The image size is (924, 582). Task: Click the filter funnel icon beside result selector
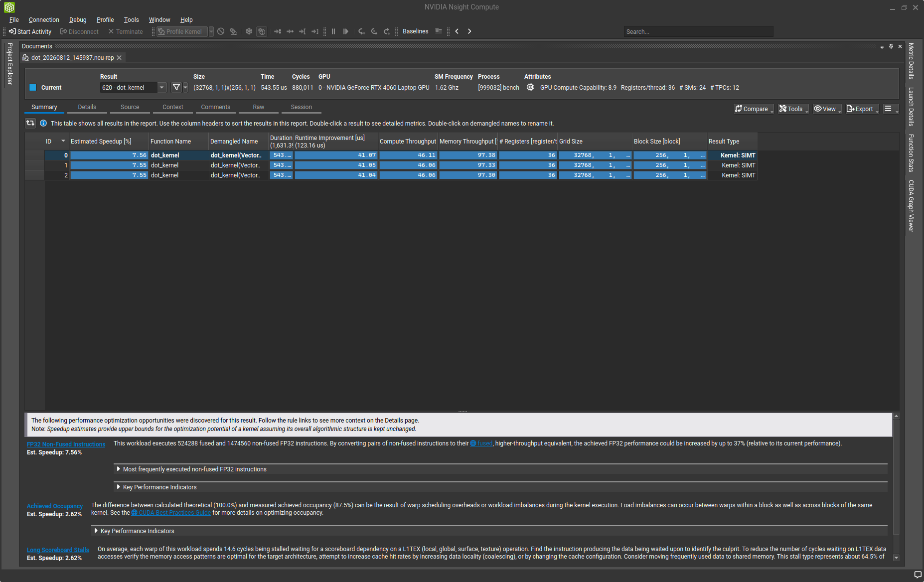pos(176,87)
